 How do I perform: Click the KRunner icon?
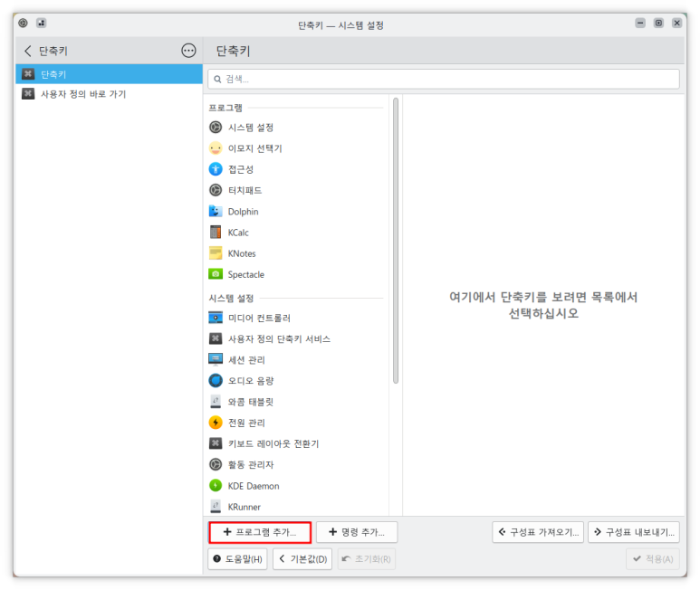pos(216,506)
